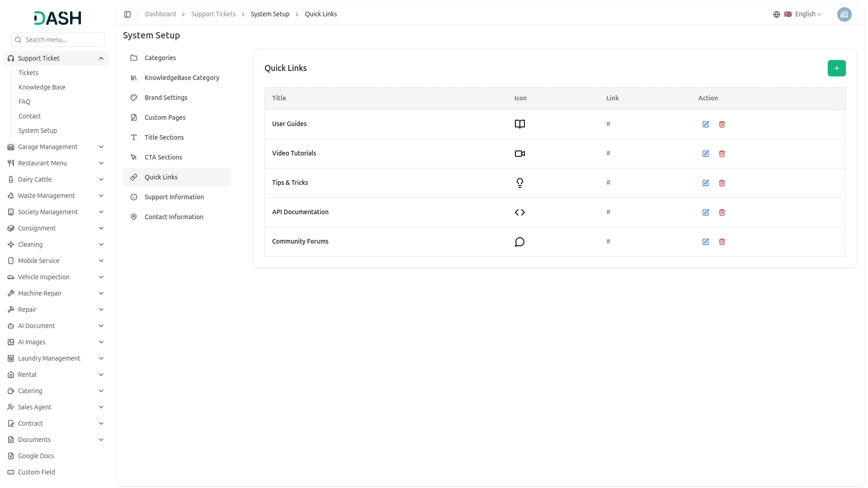Click the Dashboard breadcrumb link

point(160,14)
